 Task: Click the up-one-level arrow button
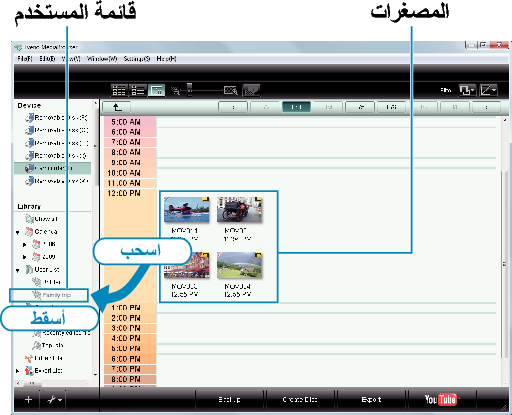116,107
